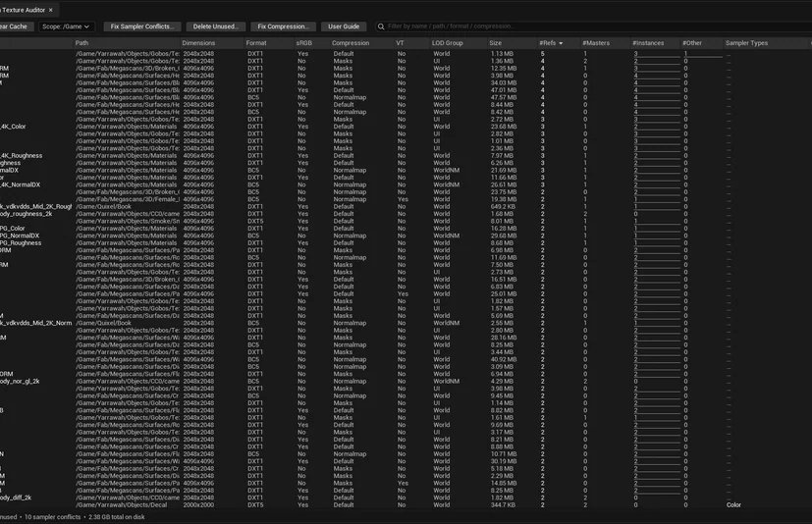This screenshot has height=524, width=812.
Task: Click the search magnifier icon
Action: pos(381,26)
